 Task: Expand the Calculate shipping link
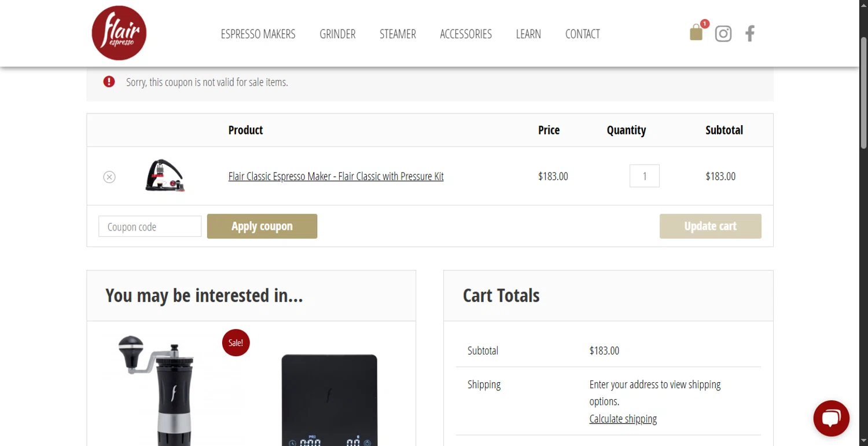(623, 419)
